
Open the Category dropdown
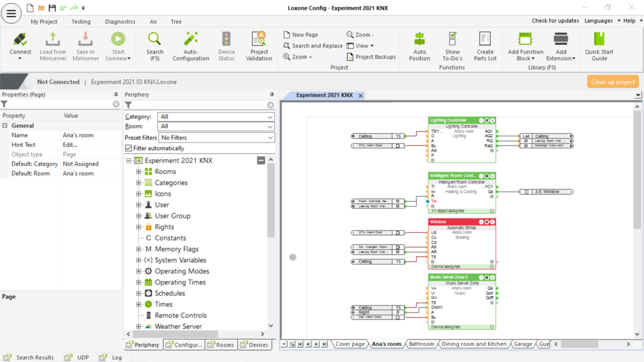216,117
